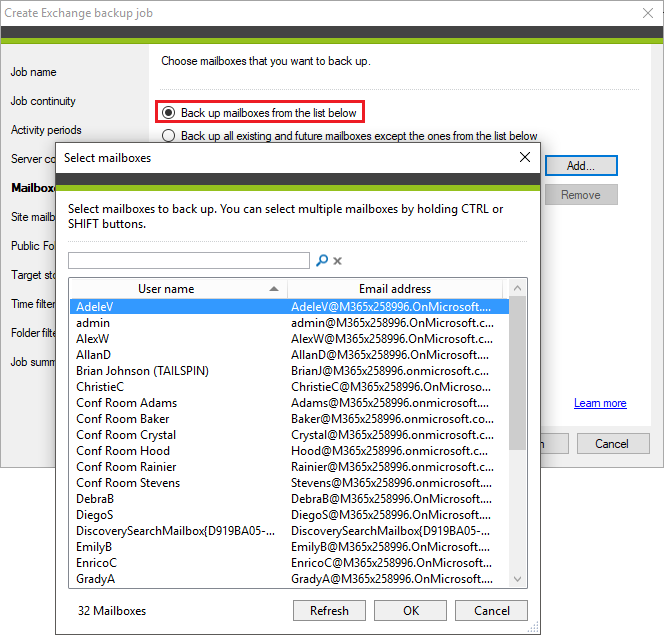This screenshot has height=635, width=664.
Task: Click the Remove button
Action: click(581, 195)
